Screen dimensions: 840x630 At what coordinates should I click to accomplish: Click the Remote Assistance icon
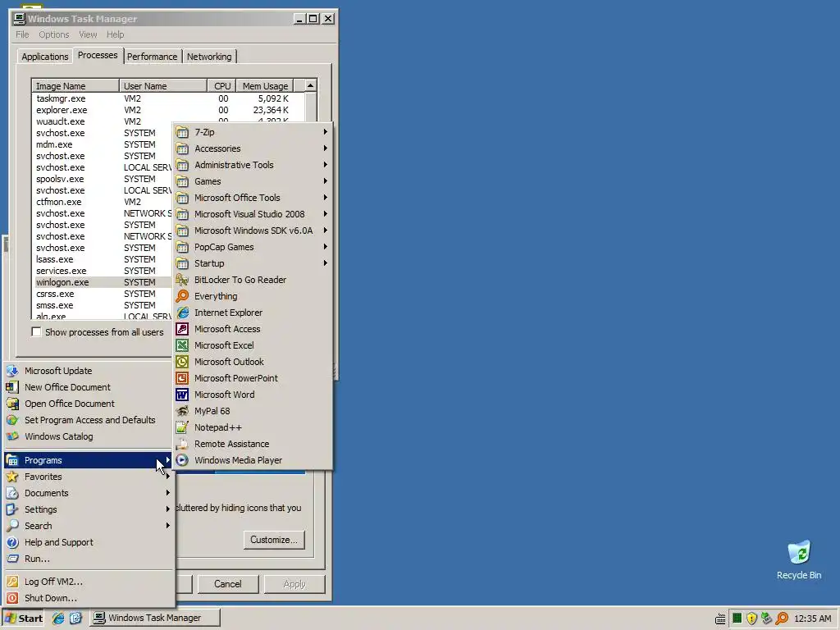point(183,444)
